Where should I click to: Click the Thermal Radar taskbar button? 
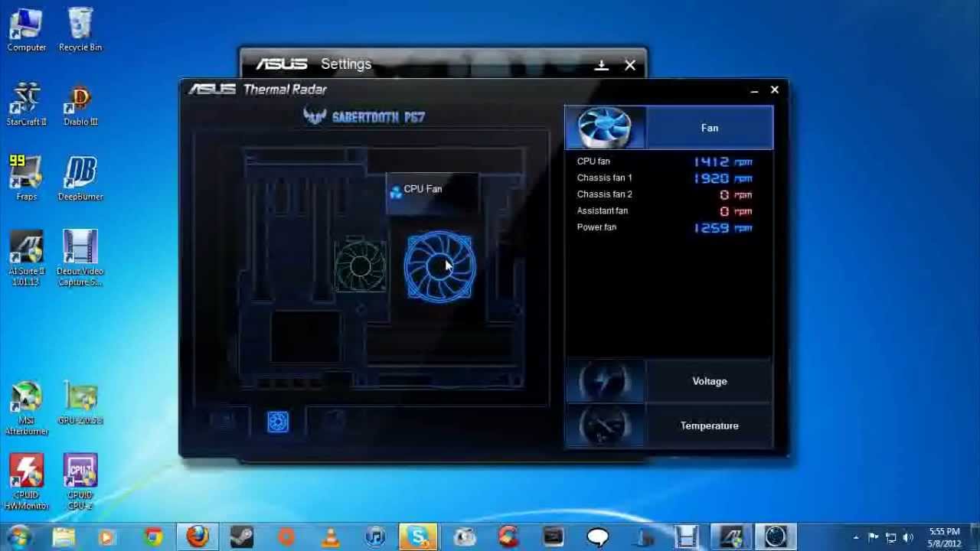point(776,537)
